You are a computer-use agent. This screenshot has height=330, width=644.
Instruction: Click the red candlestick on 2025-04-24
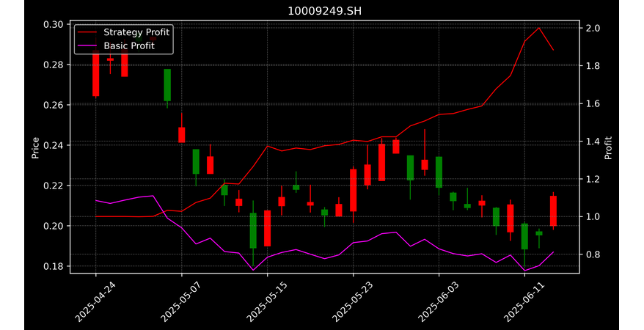pos(95,73)
